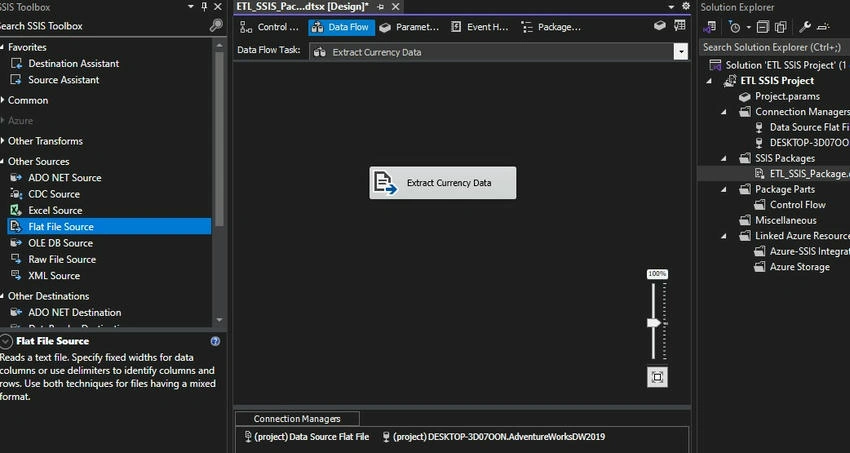Collapse the SSIS Packages folder node
Image resolution: width=850 pixels, height=453 pixels.
click(x=724, y=158)
